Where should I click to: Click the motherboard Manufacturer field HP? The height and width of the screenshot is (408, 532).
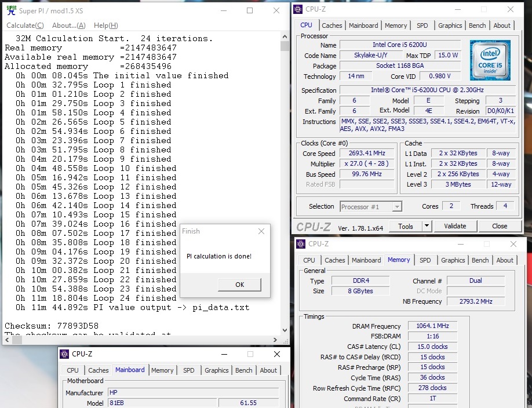coord(194,392)
